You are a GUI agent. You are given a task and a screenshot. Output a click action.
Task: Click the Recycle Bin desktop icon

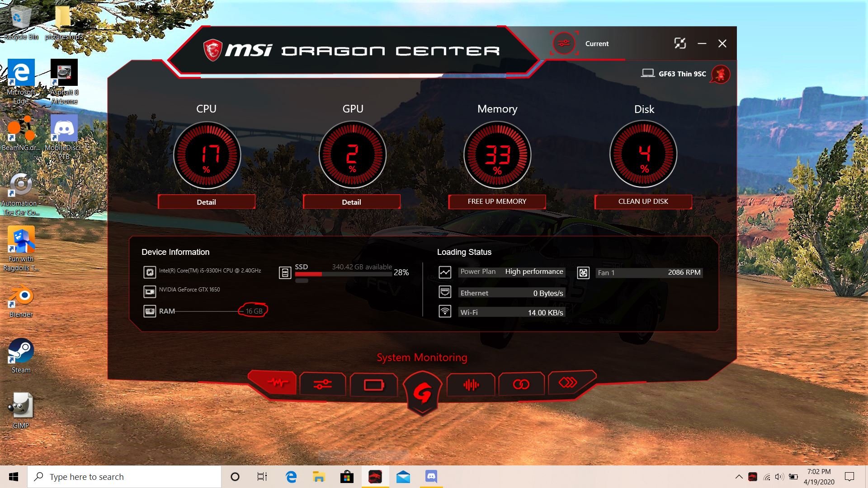[21, 23]
